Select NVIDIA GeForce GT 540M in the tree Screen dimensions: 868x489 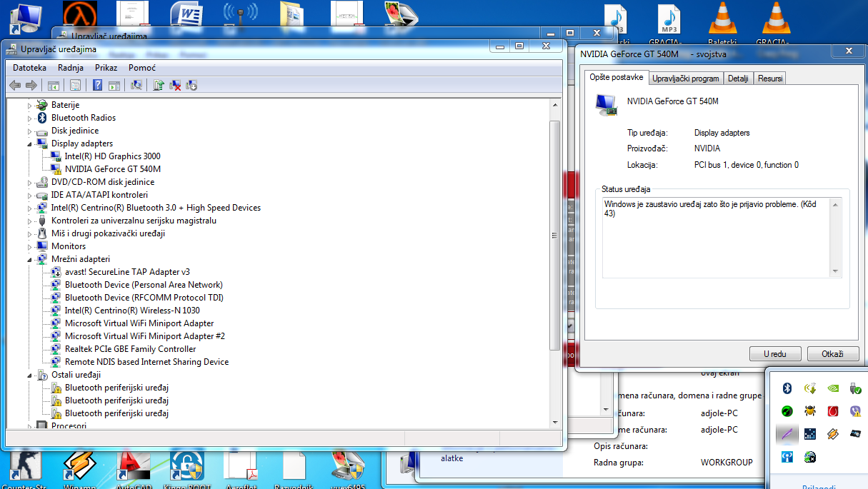point(112,169)
